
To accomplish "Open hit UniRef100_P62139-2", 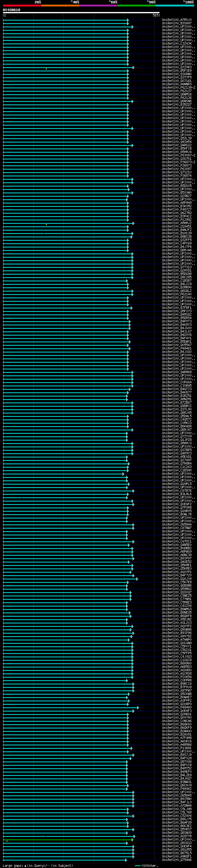I will [179, 88].
